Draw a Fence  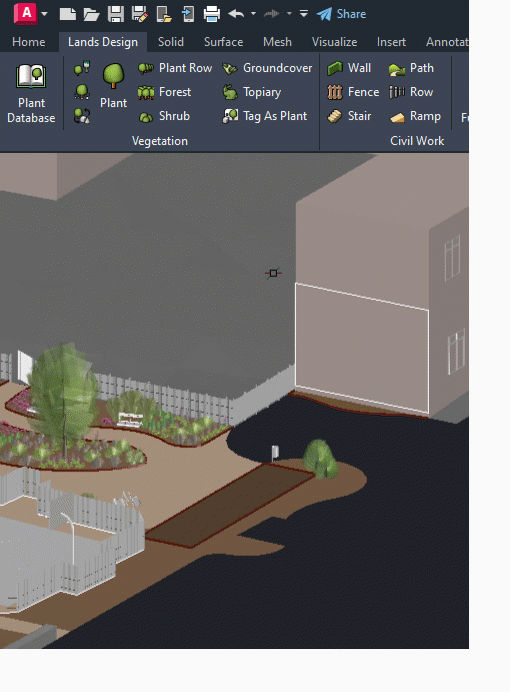(x=353, y=92)
